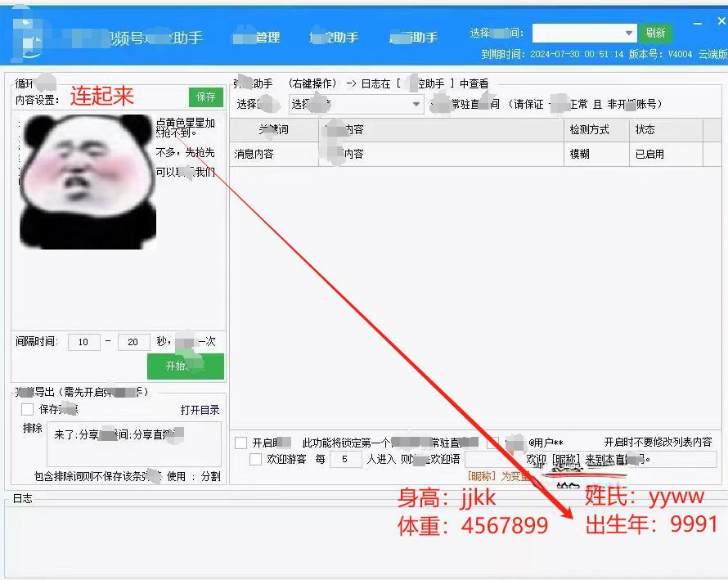This screenshot has width=728, height=580.
Task: Close the window with the X icon
Action: tap(699, 22)
